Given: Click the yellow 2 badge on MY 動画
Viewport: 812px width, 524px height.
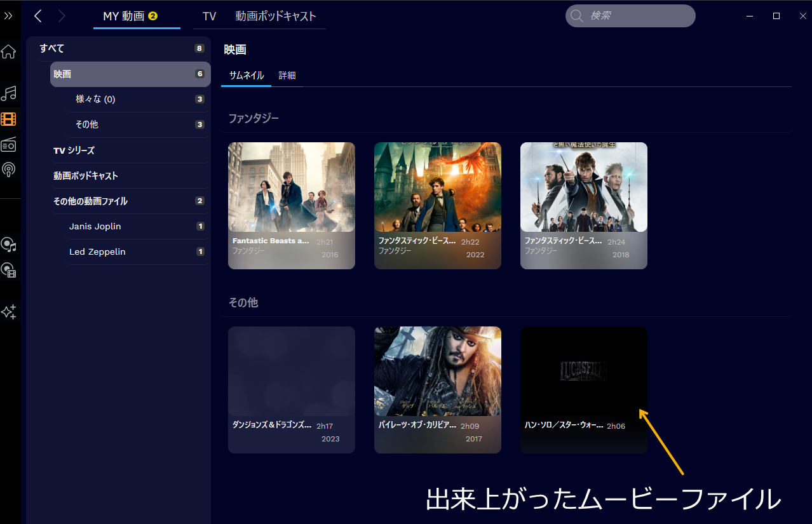Looking at the screenshot, I should click(152, 16).
